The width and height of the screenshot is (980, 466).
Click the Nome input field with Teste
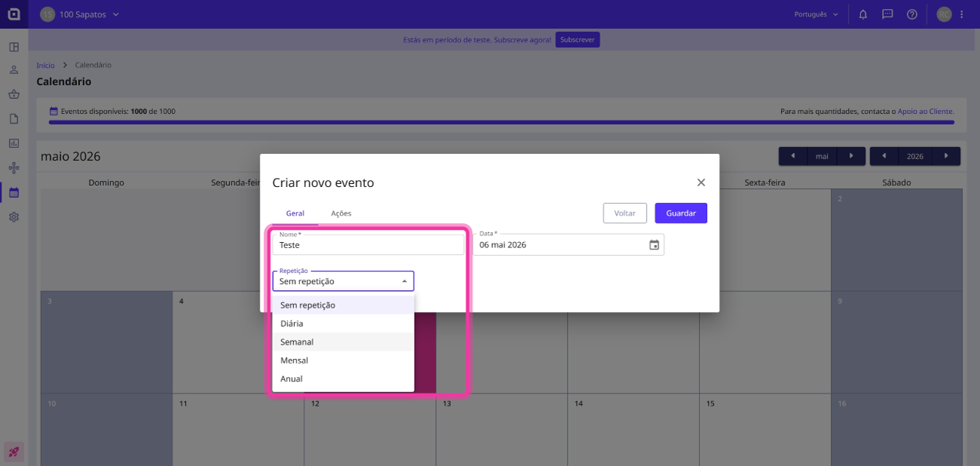[x=369, y=245]
